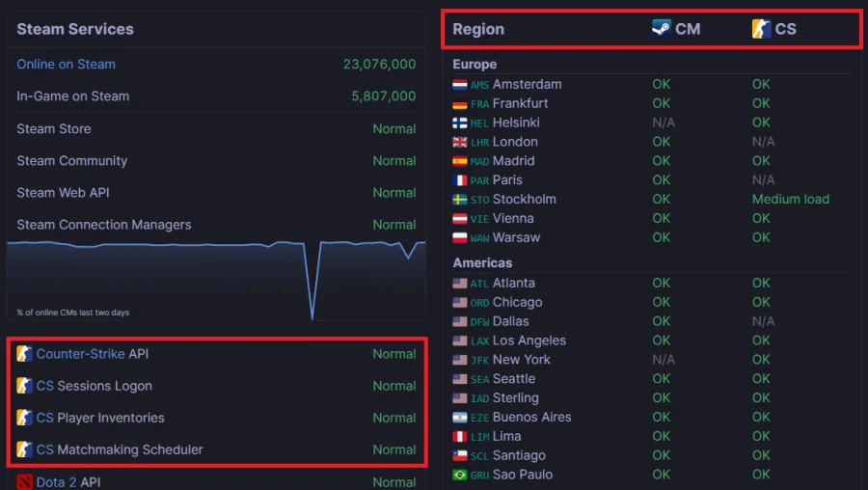The height and width of the screenshot is (490, 868).
Task: Click the Counter-Strike API row icon
Action: coord(24,353)
